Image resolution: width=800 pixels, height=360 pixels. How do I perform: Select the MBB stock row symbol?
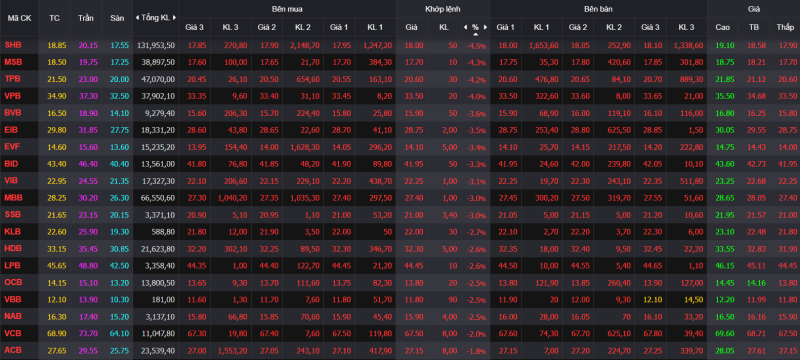13,197
